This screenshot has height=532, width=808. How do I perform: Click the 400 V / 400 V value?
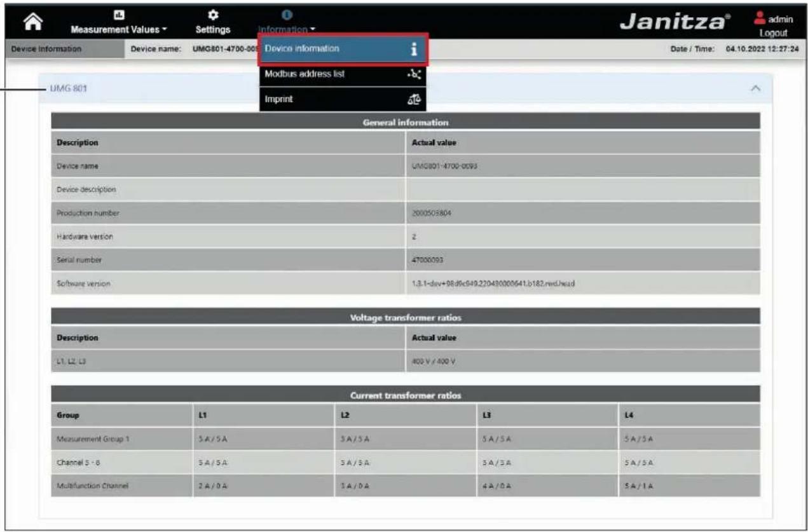click(x=434, y=360)
